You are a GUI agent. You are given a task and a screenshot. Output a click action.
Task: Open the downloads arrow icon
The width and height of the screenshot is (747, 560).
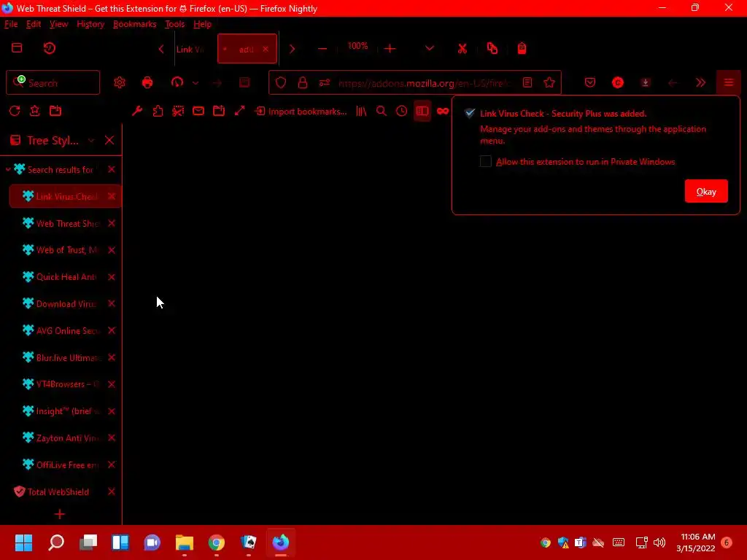point(646,82)
